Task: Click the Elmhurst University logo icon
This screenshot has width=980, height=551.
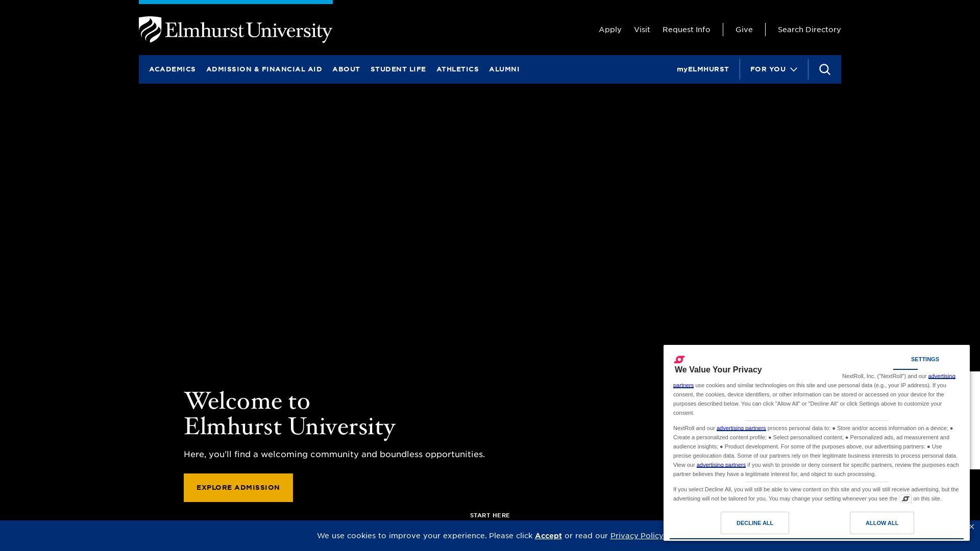Action: [x=148, y=29]
